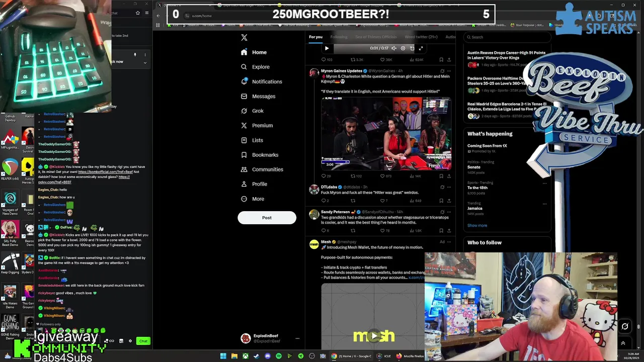Open more options on Sandy Petersen post

(449, 212)
